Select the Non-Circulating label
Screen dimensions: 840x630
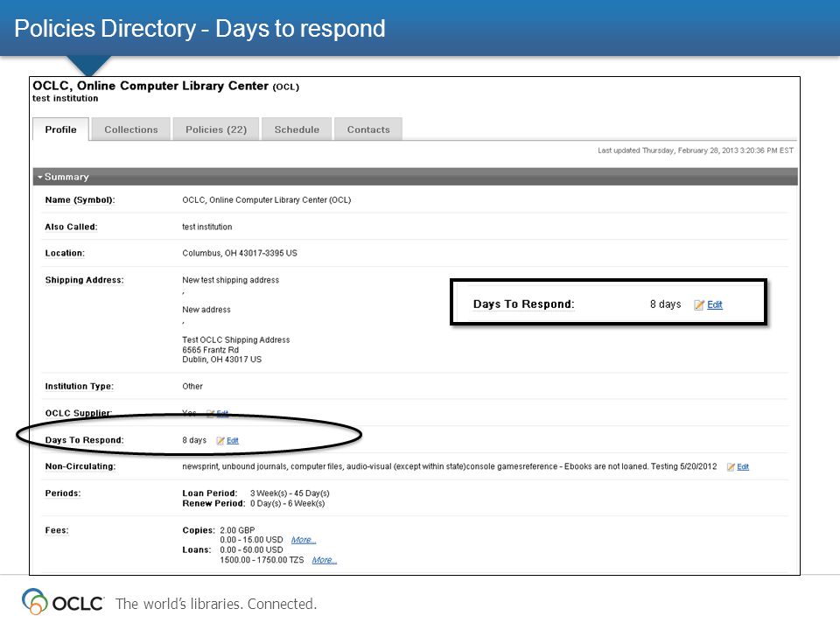click(x=80, y=466)
